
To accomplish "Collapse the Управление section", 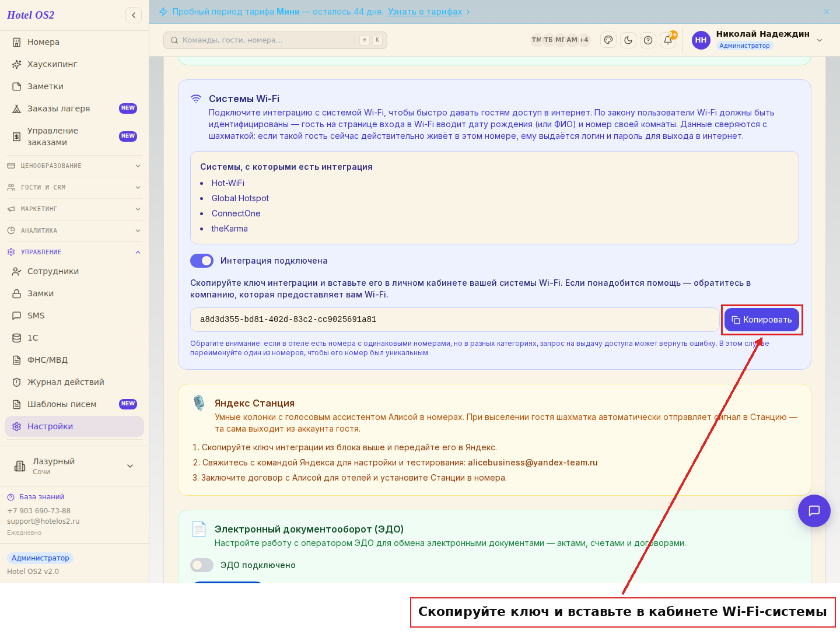I will [74, 253].
